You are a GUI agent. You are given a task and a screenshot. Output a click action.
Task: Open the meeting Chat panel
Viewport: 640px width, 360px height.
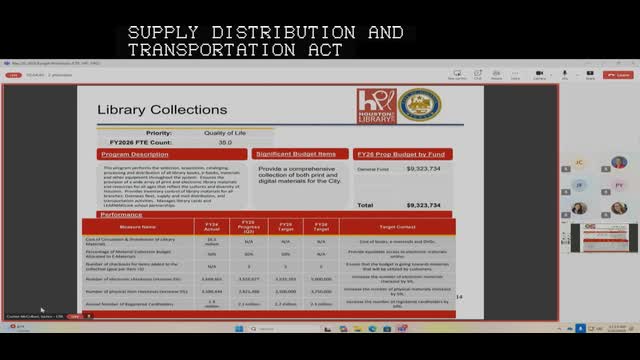(x=477, y=75)
